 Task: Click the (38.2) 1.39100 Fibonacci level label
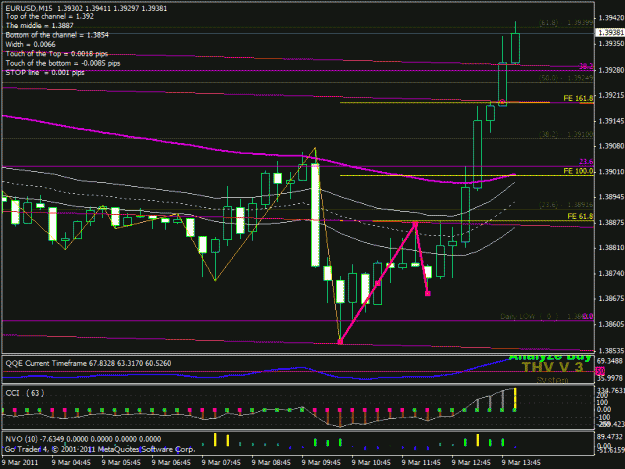point(566,135)
